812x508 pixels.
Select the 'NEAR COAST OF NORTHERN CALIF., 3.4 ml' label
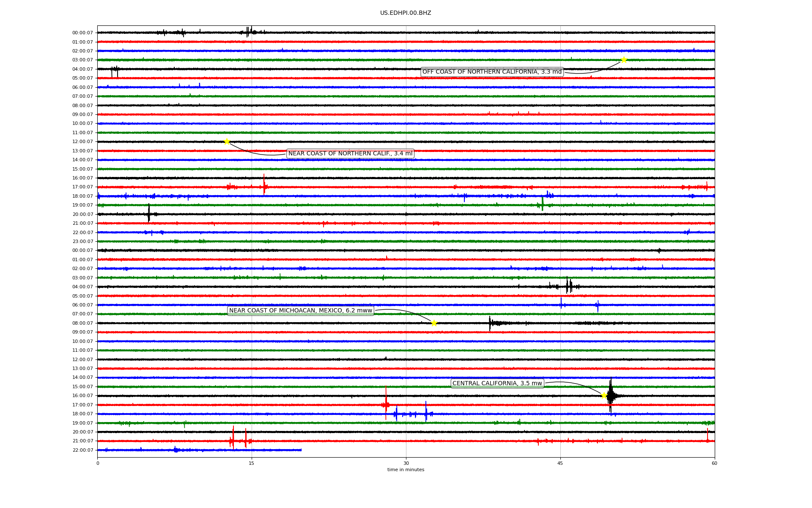(x=350, y=154)
